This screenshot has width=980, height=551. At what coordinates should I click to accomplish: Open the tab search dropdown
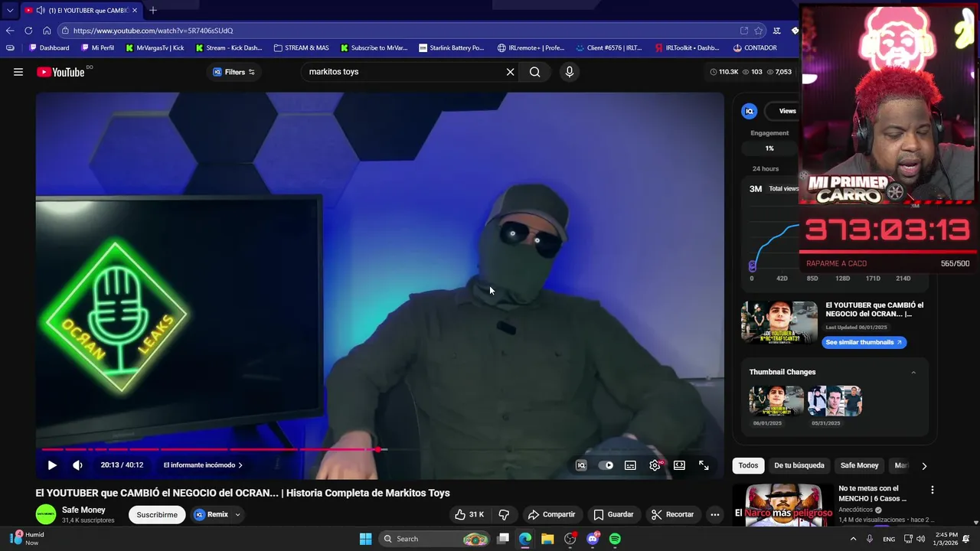pyautogui.click(x=10, y=10)
